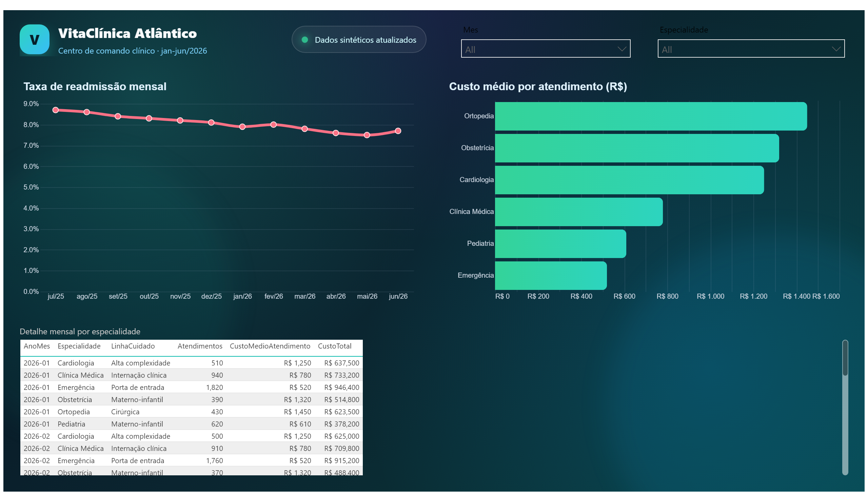This screenshot has height=495, width=868.
Task: Sort table by AnoMes column header
Action: 37,346
